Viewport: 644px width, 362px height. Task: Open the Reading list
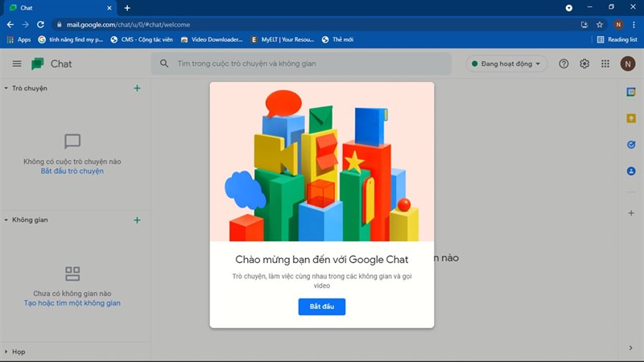coord(617,39)
